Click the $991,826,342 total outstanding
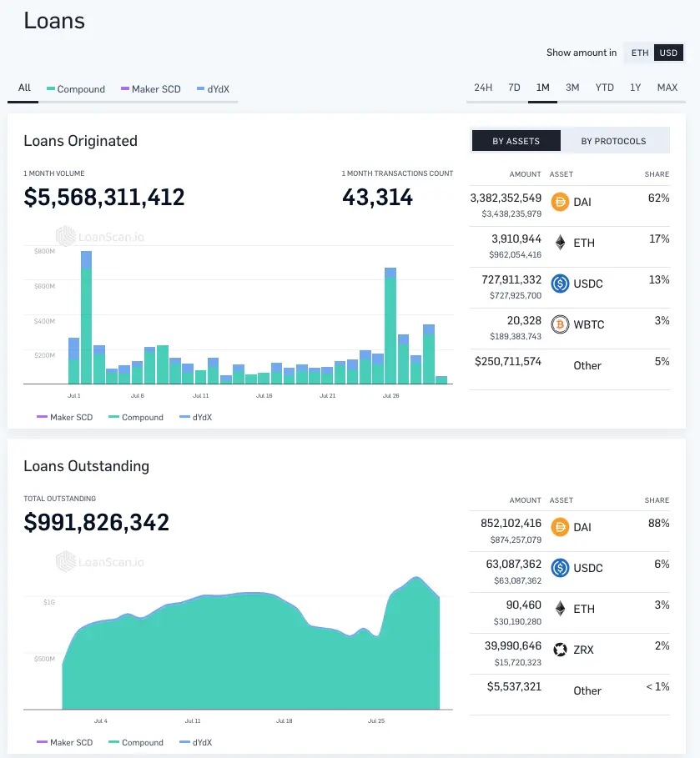Viewport: 700px width, 758px height. [96, 523]
